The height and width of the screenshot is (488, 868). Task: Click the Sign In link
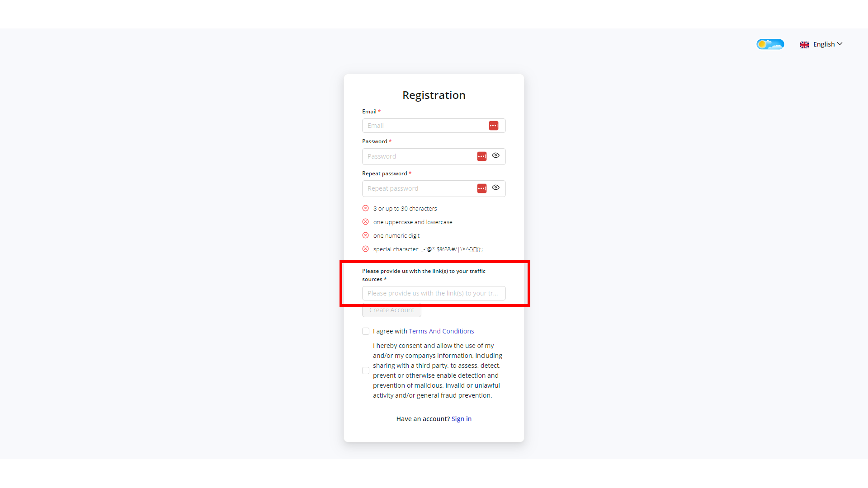[x=462, y=418]
